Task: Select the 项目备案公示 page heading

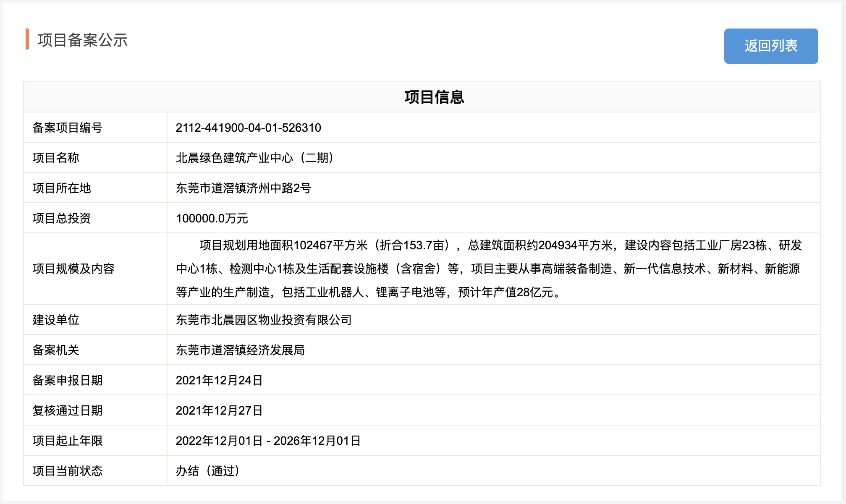Action: (x=83, y=40)
